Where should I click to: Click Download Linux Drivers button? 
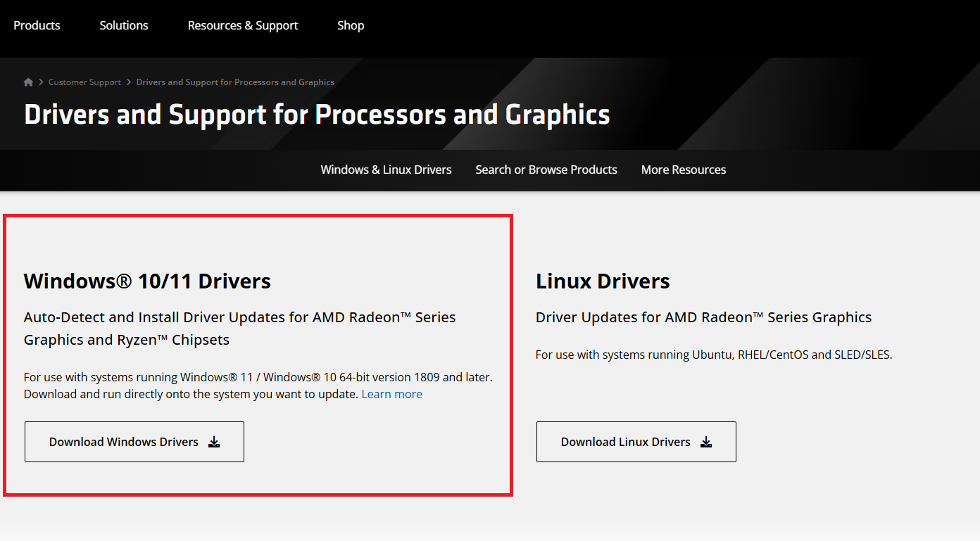tap(636, 442)
